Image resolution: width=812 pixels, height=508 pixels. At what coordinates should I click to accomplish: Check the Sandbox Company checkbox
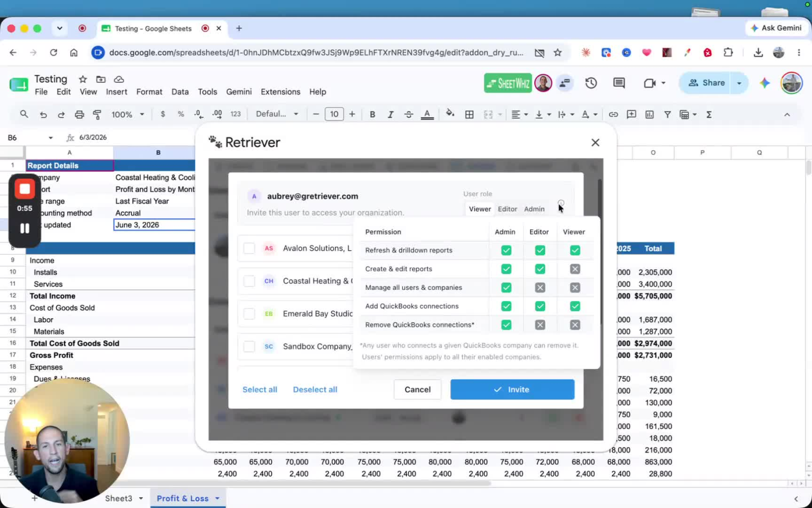click(249, 347)
